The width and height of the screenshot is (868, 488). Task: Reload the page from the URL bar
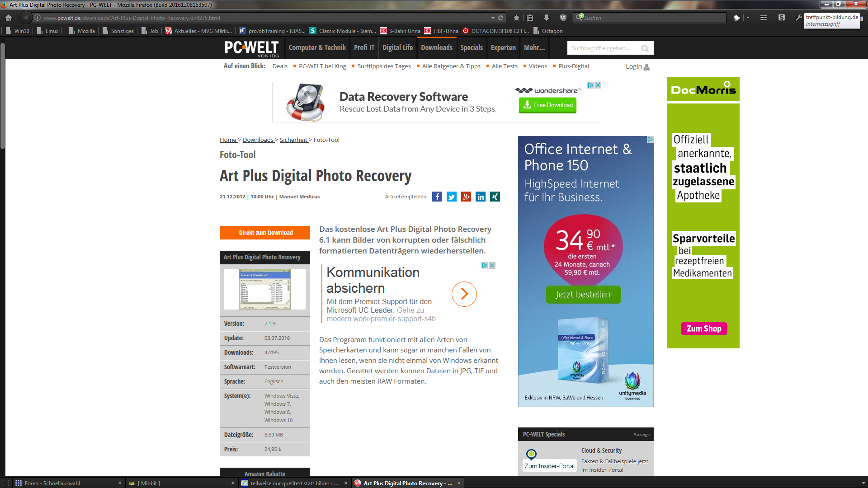[x=501, y=18]
